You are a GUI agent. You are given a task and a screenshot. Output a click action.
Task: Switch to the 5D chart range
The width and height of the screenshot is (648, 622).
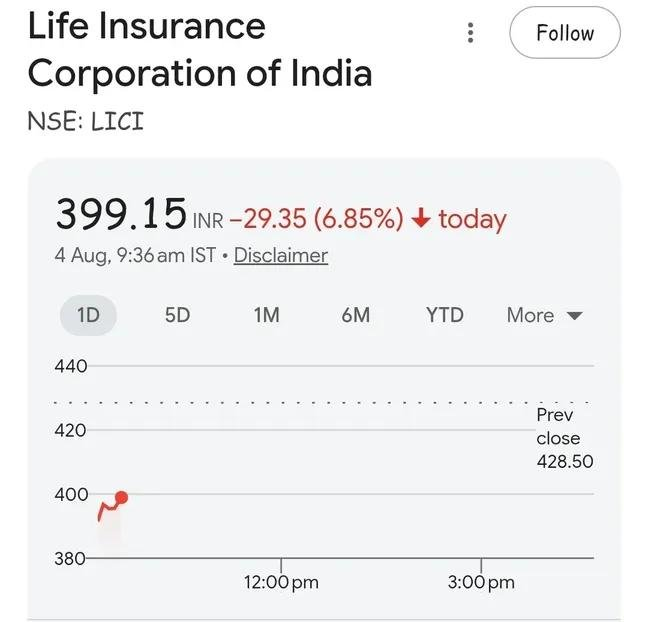pos(177,315)
